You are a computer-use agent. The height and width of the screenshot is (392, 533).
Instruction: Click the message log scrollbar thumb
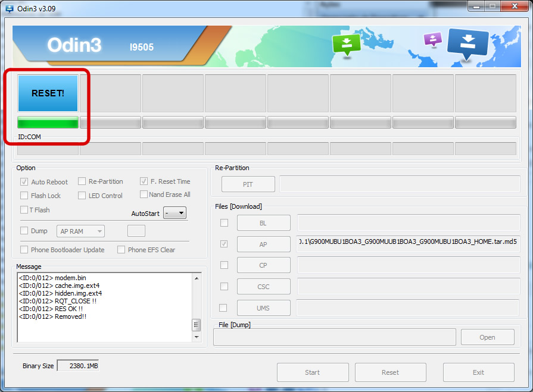click(x=196, y=325)
